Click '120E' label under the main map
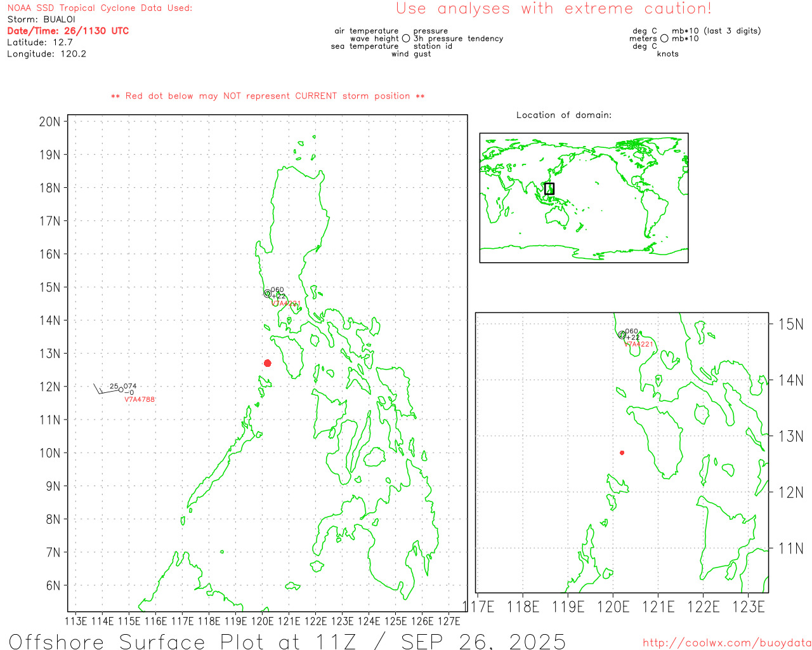812x650 pixels. (x=263, y=621)
